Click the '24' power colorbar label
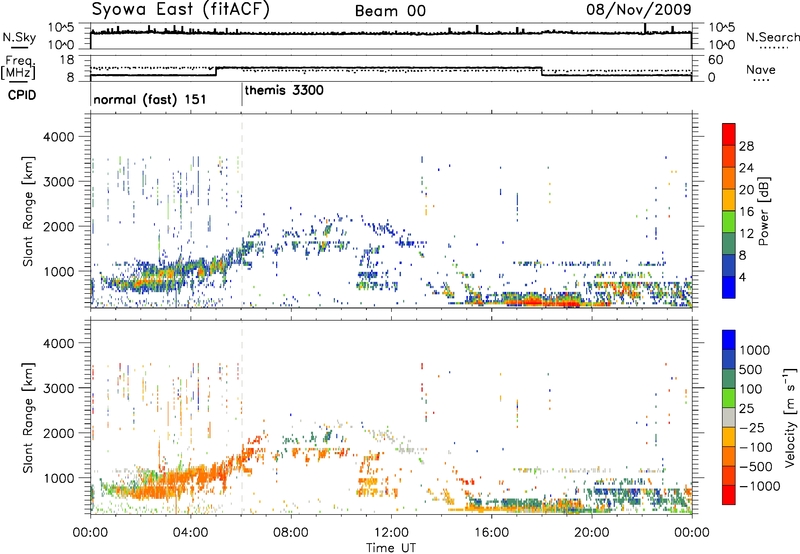 746,168
